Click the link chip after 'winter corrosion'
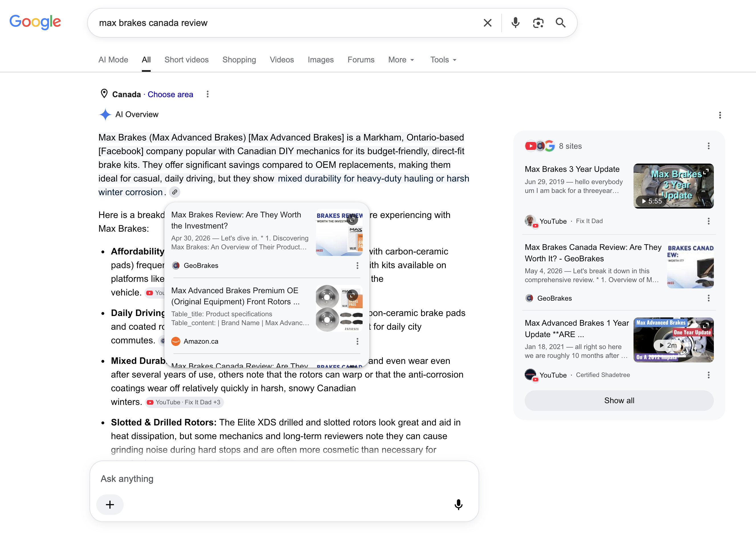The height and width of the screenshot is (534, 756). click(x=175, y=192)
